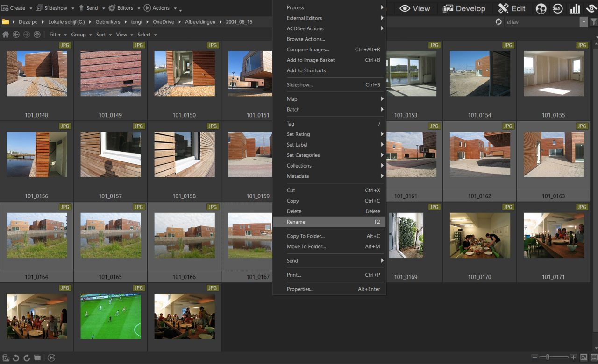
Task: Open the Filter dropdown
Action: point(57,35)
